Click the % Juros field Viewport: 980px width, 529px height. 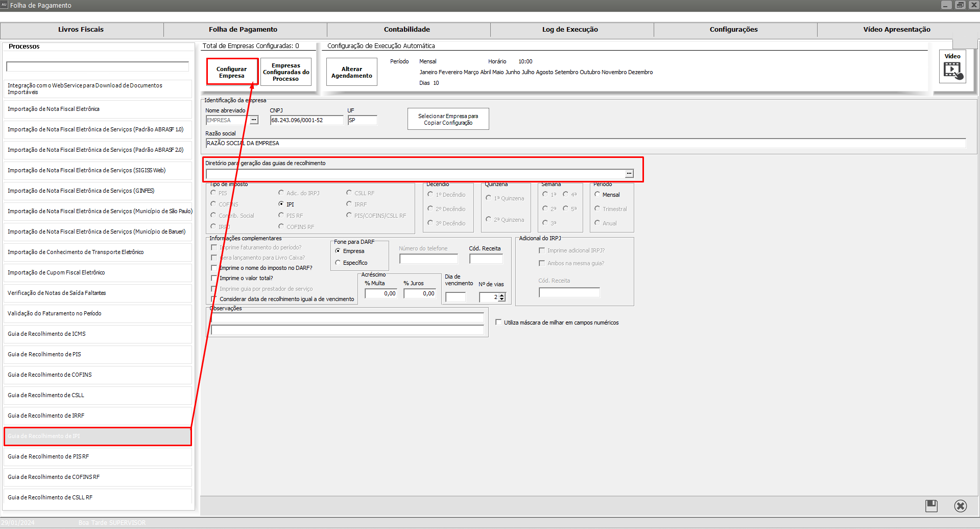pyautogui.click(x=420, y=293)
